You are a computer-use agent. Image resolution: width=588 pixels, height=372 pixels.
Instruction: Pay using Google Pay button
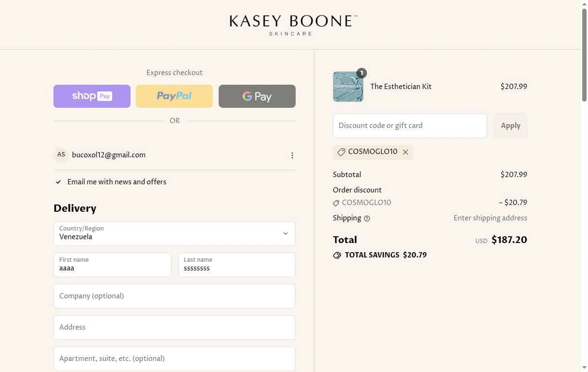pos(257,96)
